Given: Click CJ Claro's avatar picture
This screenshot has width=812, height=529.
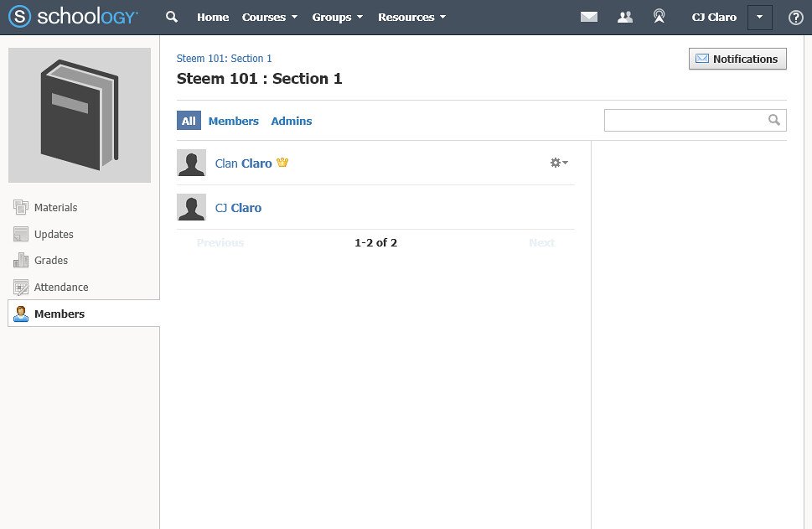Looking at the screenshot, I should pyautogui.click(x=191, y=207).
